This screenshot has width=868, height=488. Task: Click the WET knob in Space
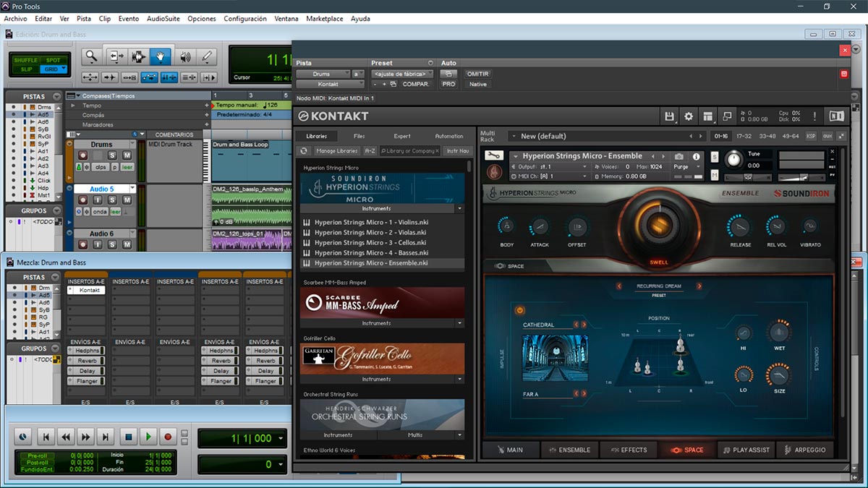click(779, 333)
